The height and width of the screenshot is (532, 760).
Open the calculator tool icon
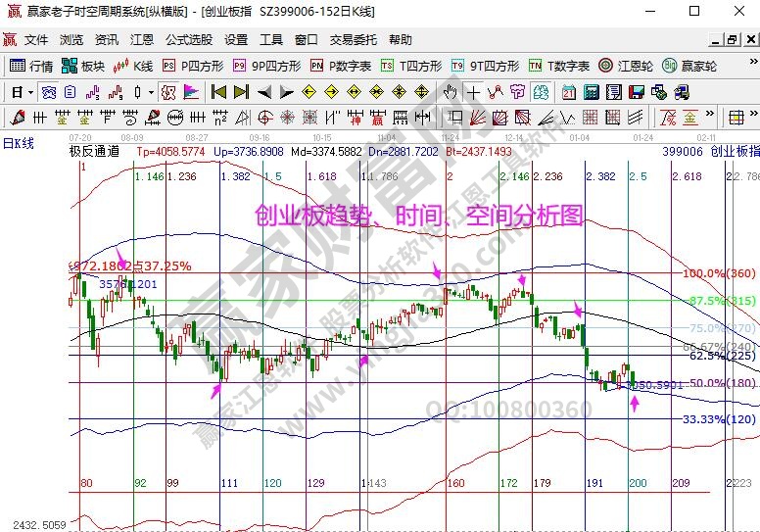[591, 92]
